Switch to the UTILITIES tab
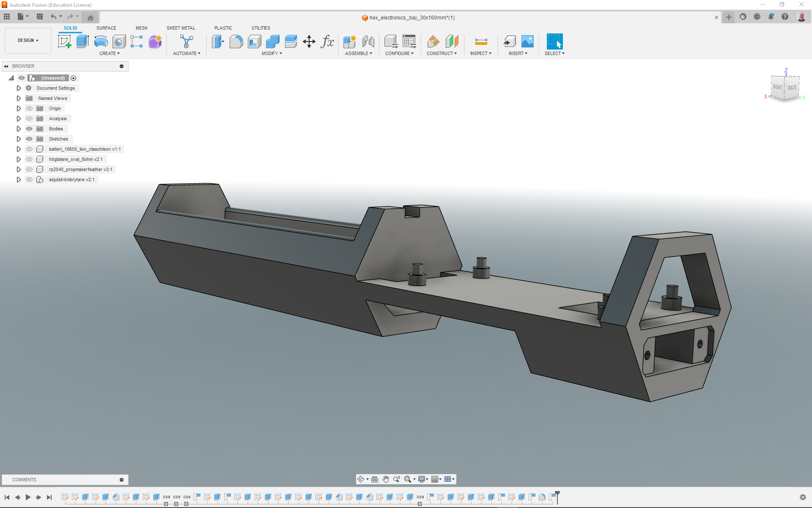 tap(261, 28)
